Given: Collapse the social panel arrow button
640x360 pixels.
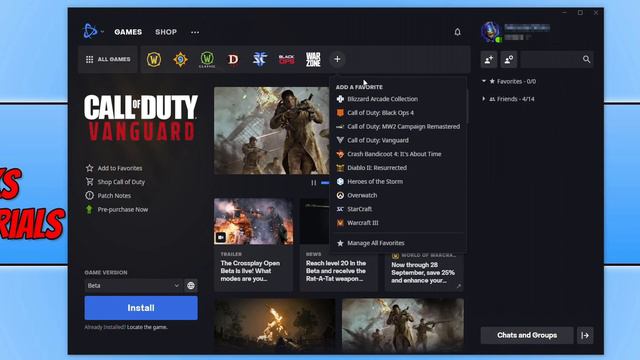Looking at the screenshot, I should click(x=585, y=336).
